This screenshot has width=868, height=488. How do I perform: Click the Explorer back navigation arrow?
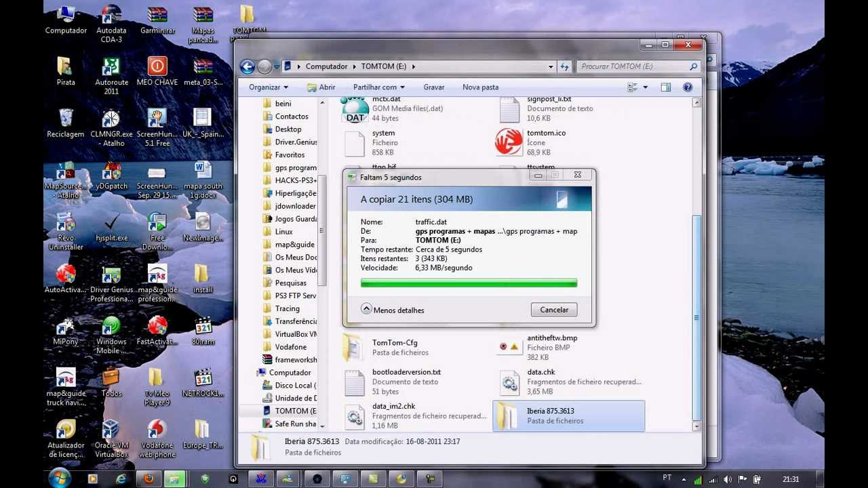[x=248, y=66]
